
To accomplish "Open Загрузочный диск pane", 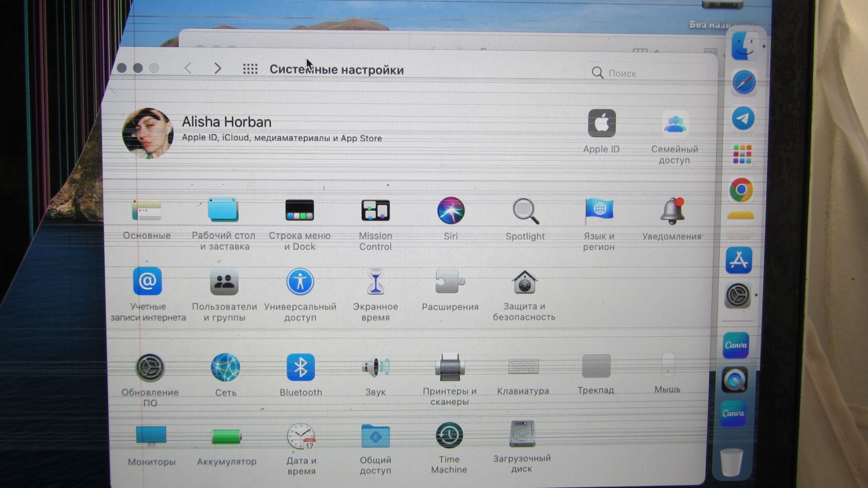I will 522,434.
